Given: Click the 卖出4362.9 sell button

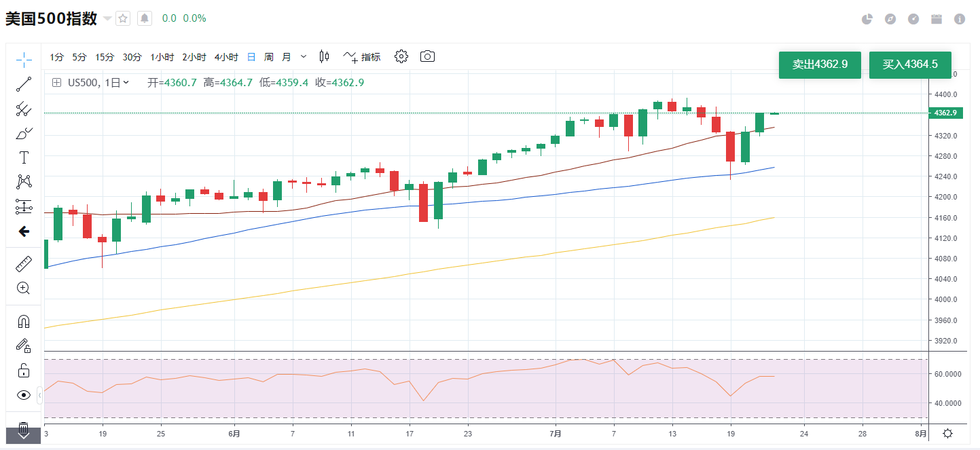Looking at the screenshot, I should [x=820, y=64].
